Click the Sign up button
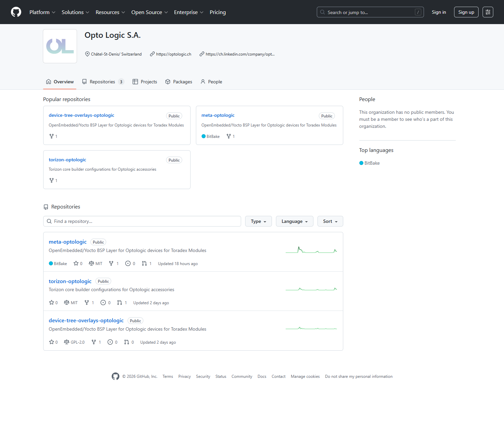The width and height of the screenshot is (504, 425). tap(466, 12)
